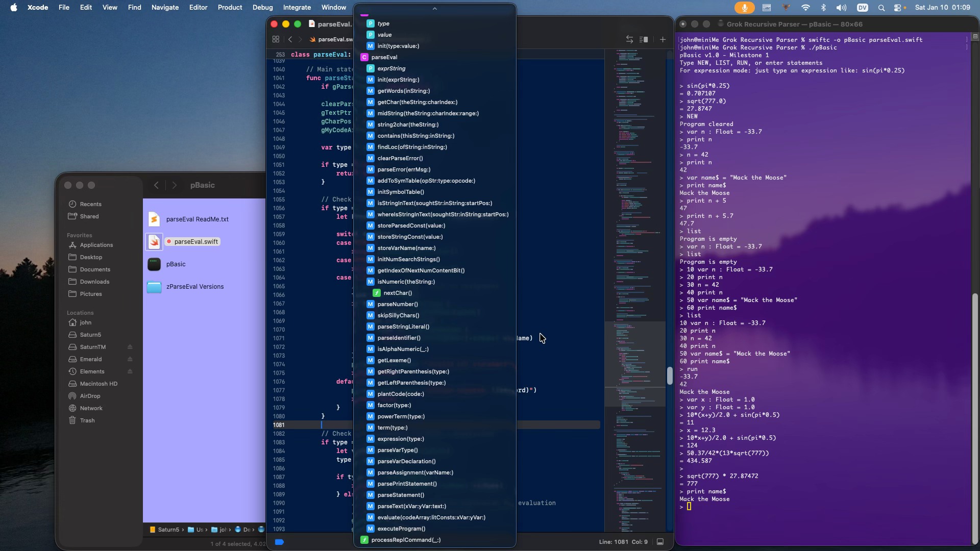Click the value property icon in popup
The width and height of the screenshot is (980, 551).
371,35
